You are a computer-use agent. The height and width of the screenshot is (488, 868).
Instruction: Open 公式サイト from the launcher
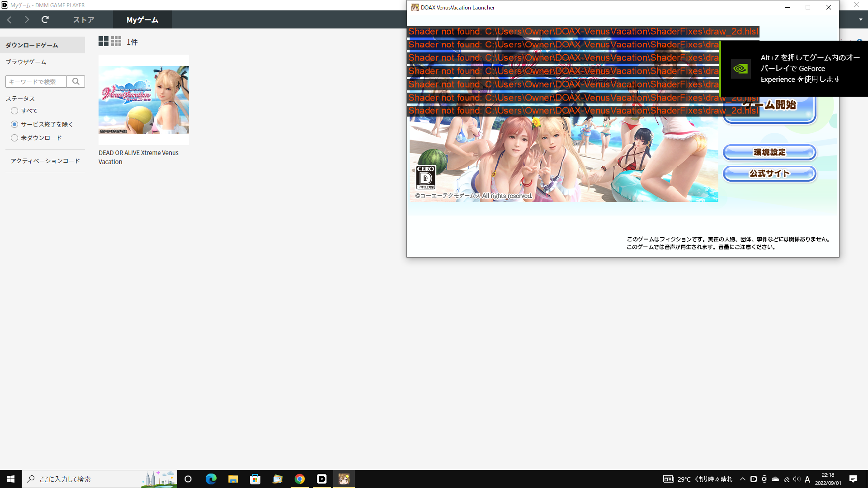click(769, 174)
